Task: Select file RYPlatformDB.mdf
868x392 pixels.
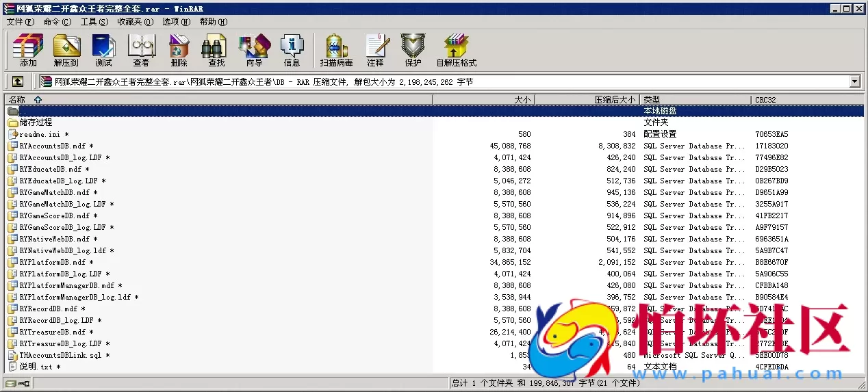Action: click(434, 262)
